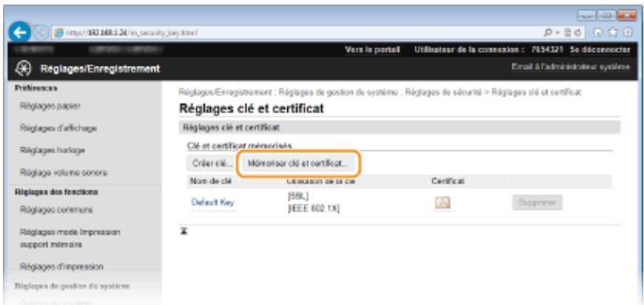Jump to top using the page-top arrow icon

tap(185, 231)
